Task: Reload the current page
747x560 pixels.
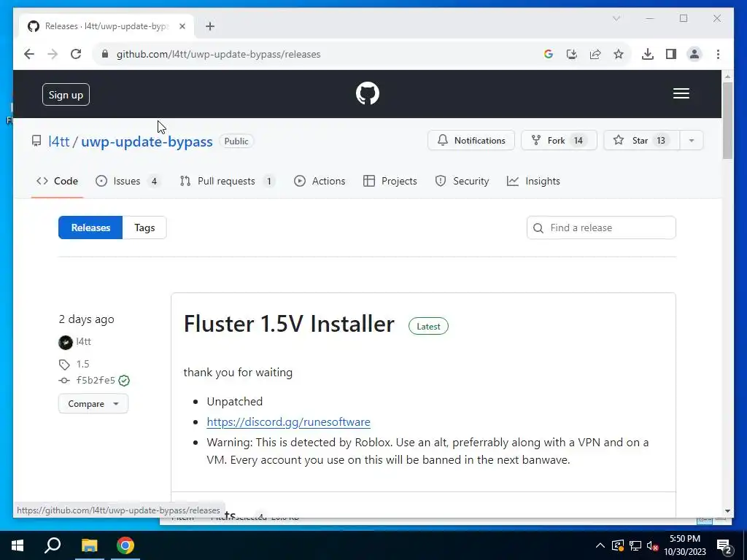Action: click(x=76, y=54)
